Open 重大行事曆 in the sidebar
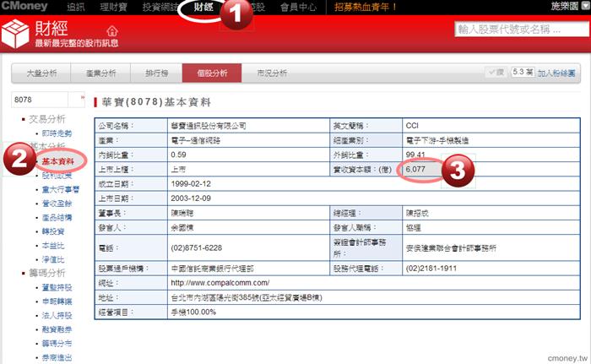 coord(60,189)
